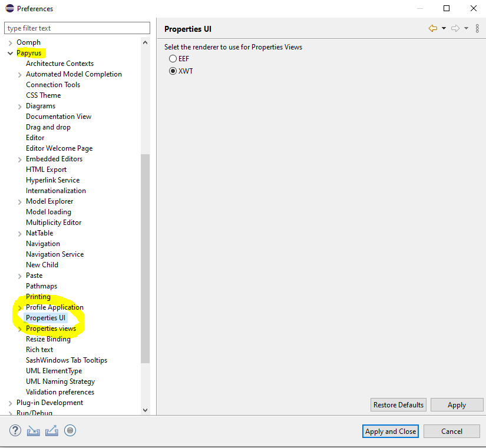Collapse the Papyrus tree node
Image resolution: width=486 pixels, height=448 pixels.
tap(10, 54)
